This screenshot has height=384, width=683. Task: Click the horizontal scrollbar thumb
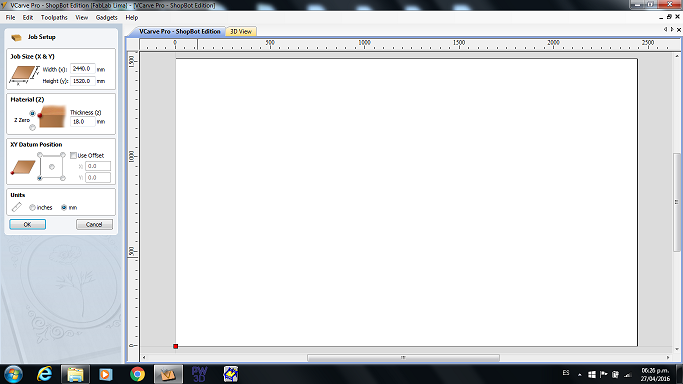pyautogui.click(x=403, y=357)
